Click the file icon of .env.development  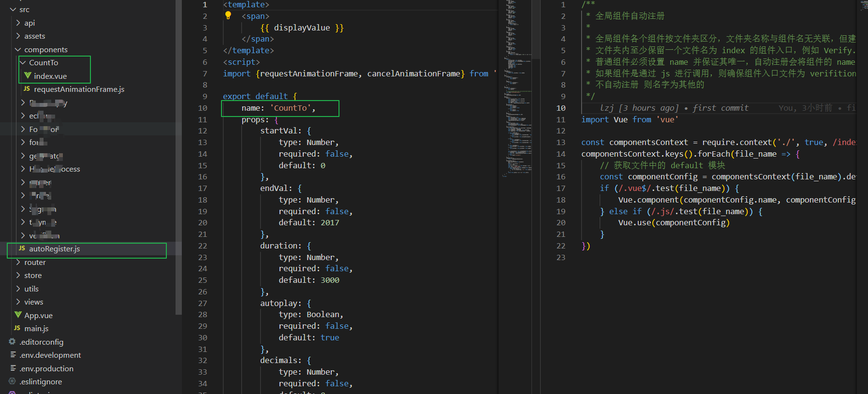tap(13, 355)
